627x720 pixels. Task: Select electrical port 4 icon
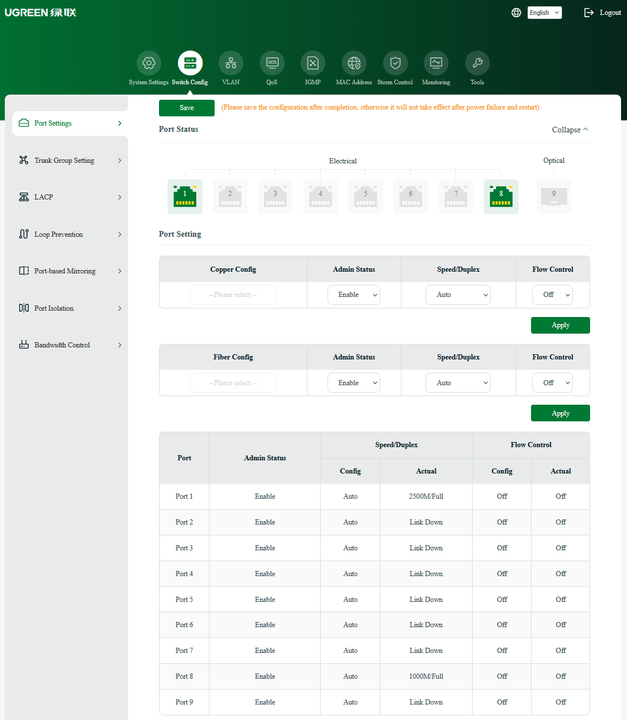click(x=320, y=197)
